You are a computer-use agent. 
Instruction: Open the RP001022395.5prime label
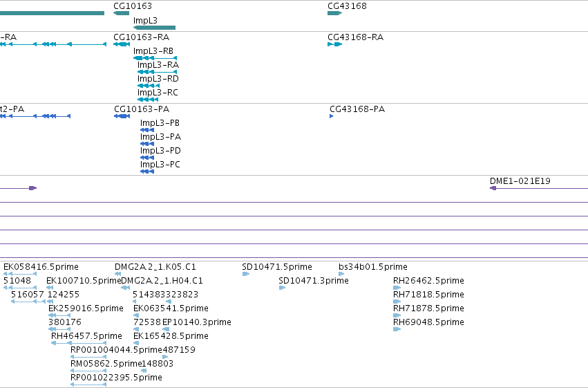tap(116, 378)
